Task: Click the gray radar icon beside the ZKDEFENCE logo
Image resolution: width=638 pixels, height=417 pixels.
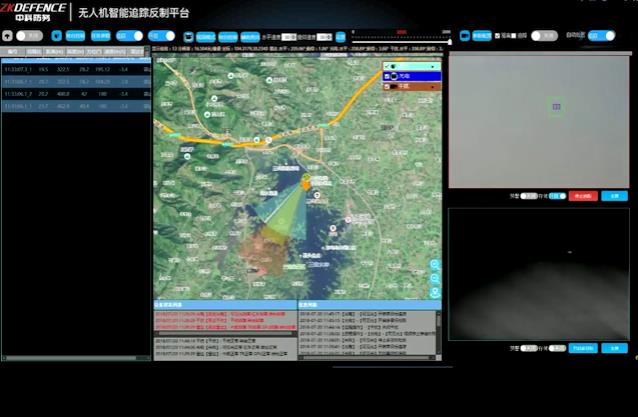Action: (7, 36)
